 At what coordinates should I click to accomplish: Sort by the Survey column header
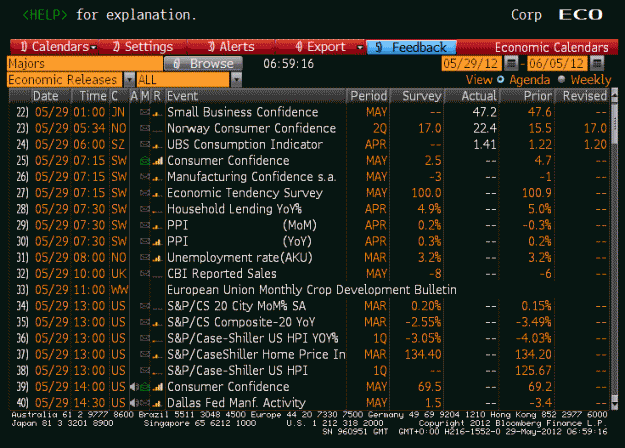[x=417, y=96]
